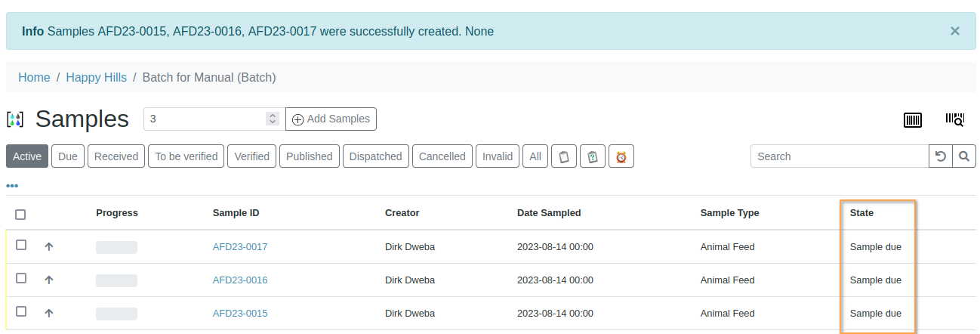Click the sample count number stepper arrows
Image resolution: width=980 pixels, height=334 pixels.
pos(273,119)
